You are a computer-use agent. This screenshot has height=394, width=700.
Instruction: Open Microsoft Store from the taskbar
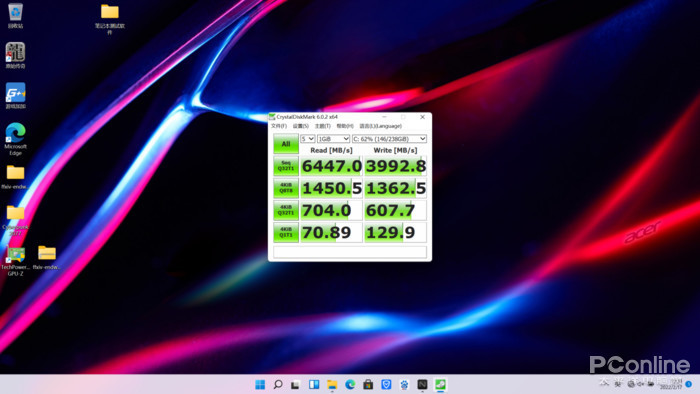coord(368,384)
